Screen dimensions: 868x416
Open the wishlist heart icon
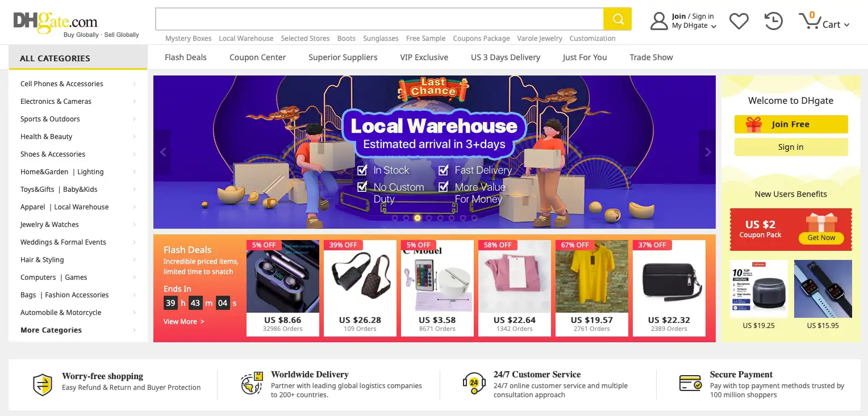pyautogui.click(x=738, y=22)
